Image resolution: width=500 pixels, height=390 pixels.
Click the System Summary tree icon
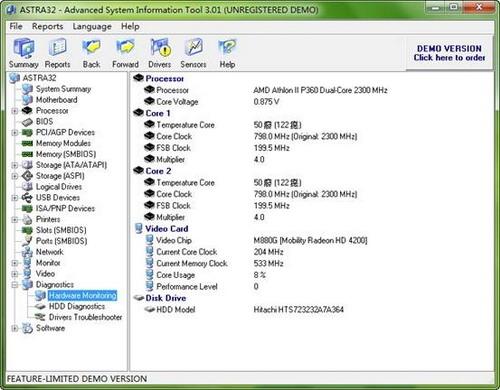[x=27, y=89]
